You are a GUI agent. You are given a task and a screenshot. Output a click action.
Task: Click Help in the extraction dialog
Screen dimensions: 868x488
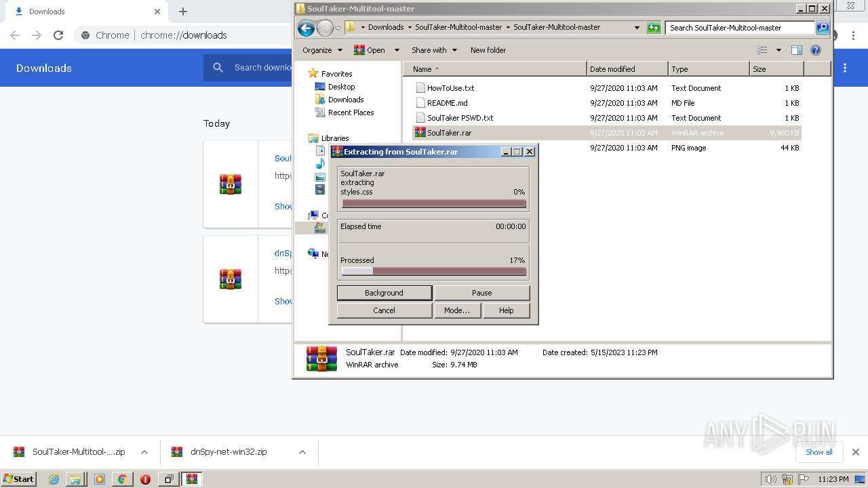[507, 310]
